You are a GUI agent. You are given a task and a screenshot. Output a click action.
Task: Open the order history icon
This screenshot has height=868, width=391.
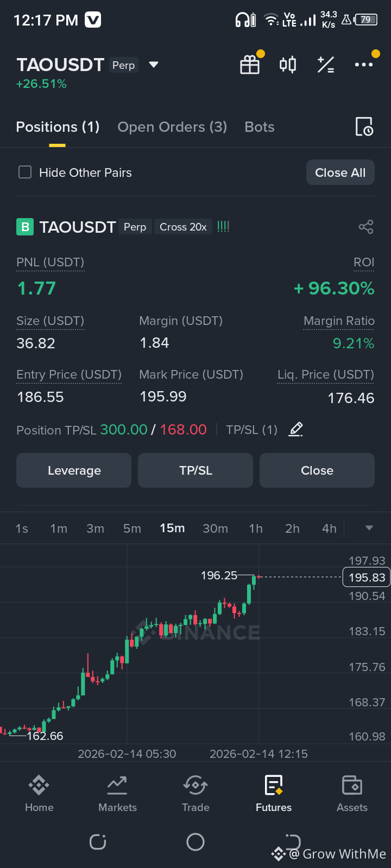(x=364, y=126)
